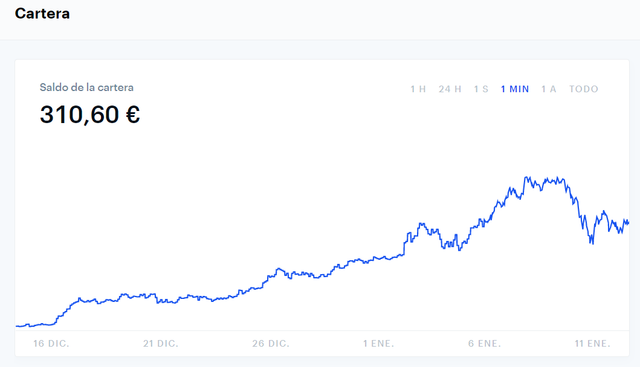Click the sharp dip before 11 ENE.
640x367 pixels.
(591, 242)
